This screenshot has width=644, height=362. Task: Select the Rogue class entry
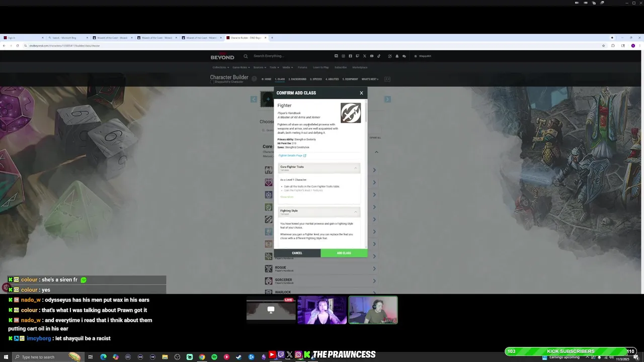pos(320,268)
